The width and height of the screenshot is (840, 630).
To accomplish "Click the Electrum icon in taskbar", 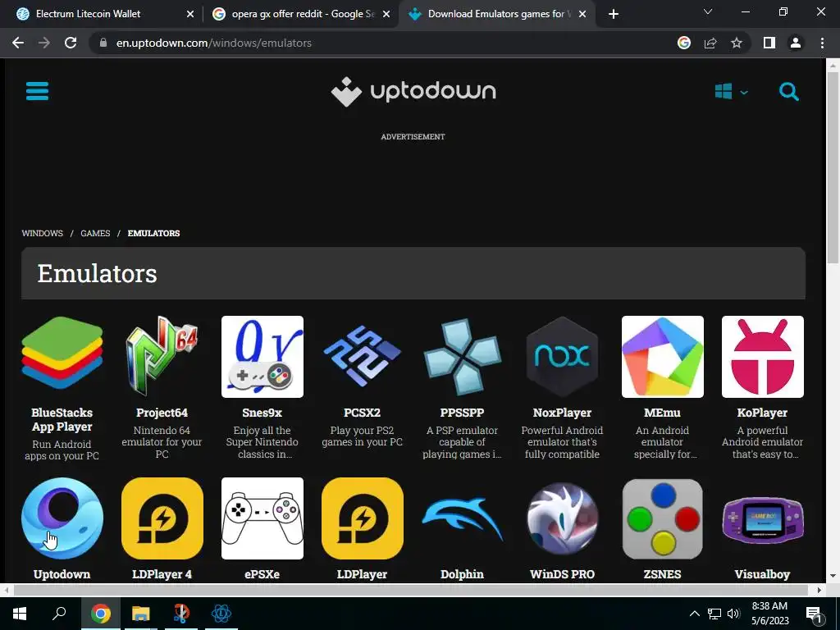I will (221, 614).
